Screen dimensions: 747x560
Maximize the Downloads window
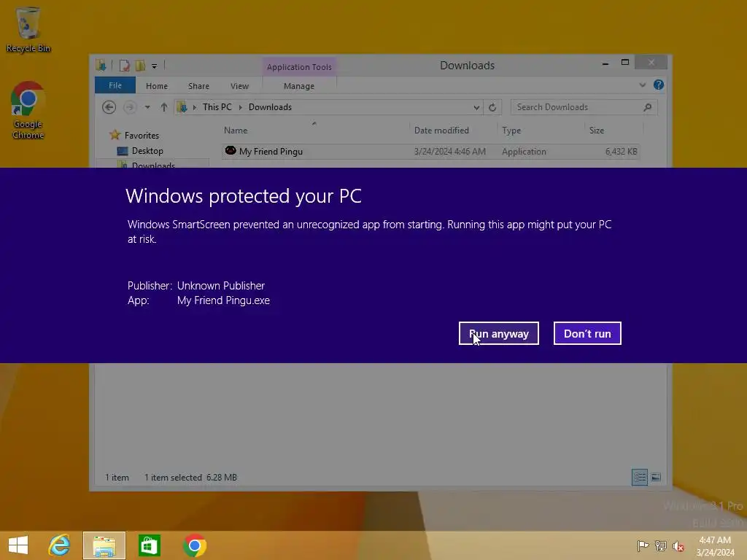click(x=625, y=63)
